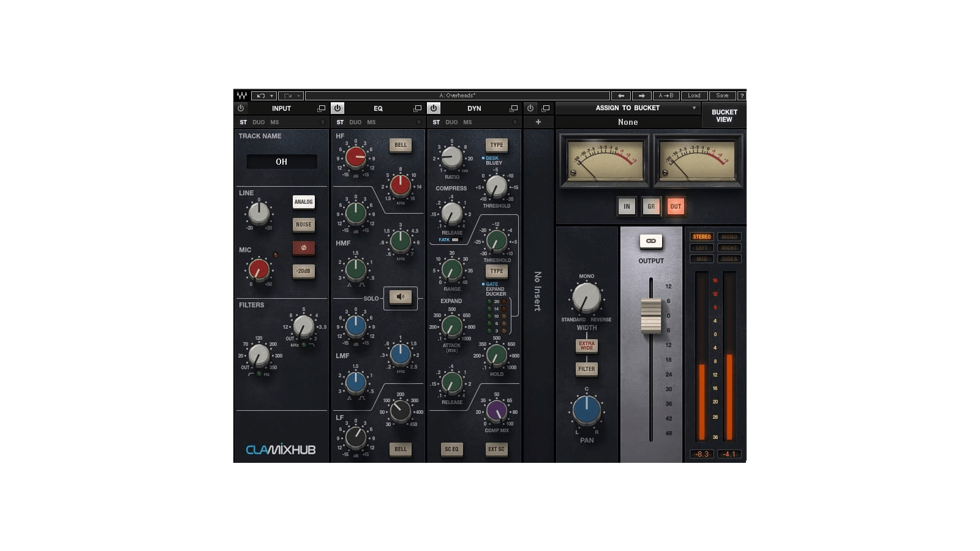
Task: Click the EQ SOLO speaker icon
Action: 401,297
